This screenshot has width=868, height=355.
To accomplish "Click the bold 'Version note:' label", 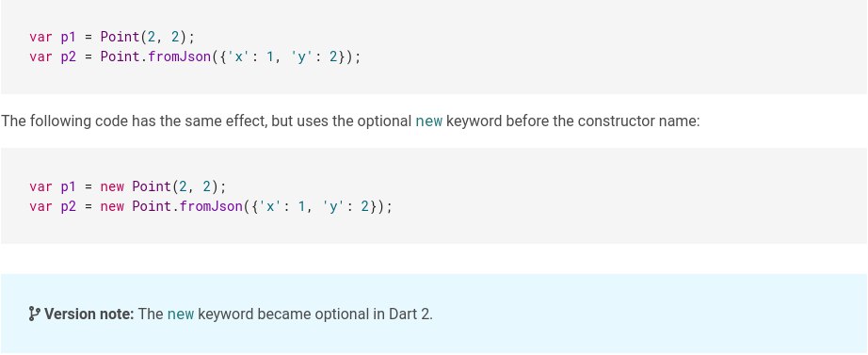I will (89, 314).
